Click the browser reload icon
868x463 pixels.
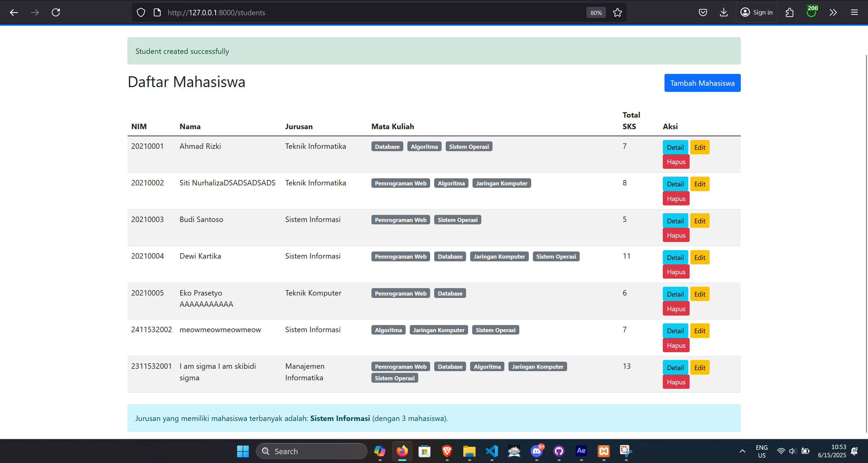pyautogui.click(x=56, y=13)
